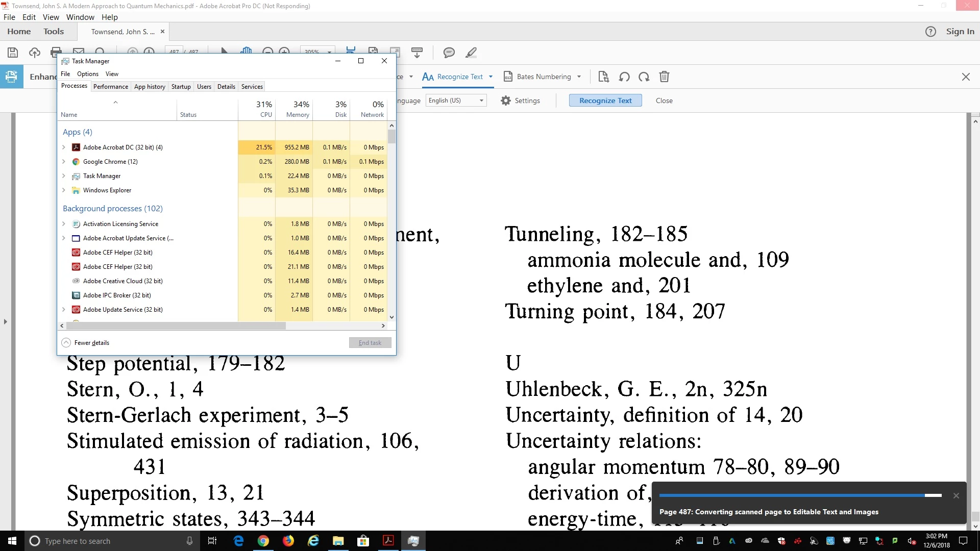The width and height of the screenshot is (980, 551).
Task: Expand the Adobe Acrobat DC process group
Action: pyautogui.click(x=64, y=147)
